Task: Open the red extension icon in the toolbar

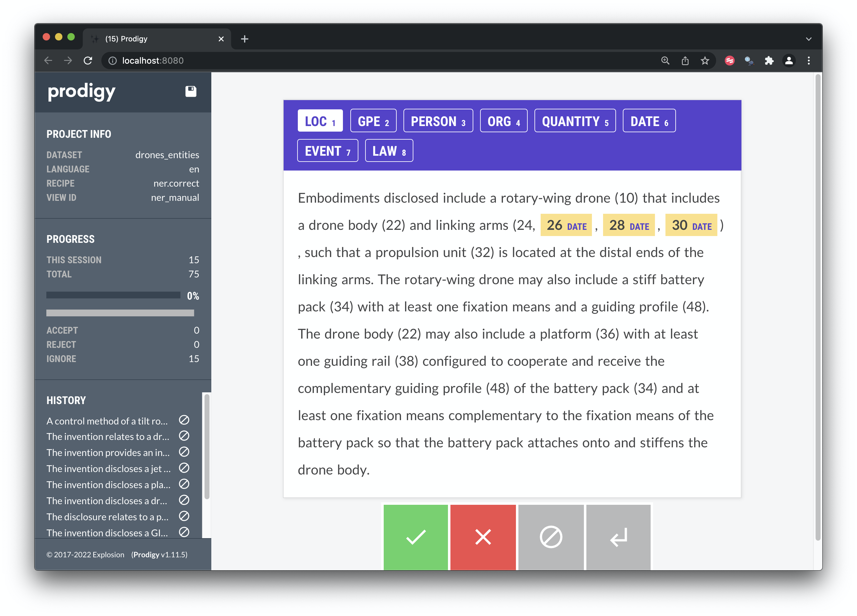Action: [730, 61]
